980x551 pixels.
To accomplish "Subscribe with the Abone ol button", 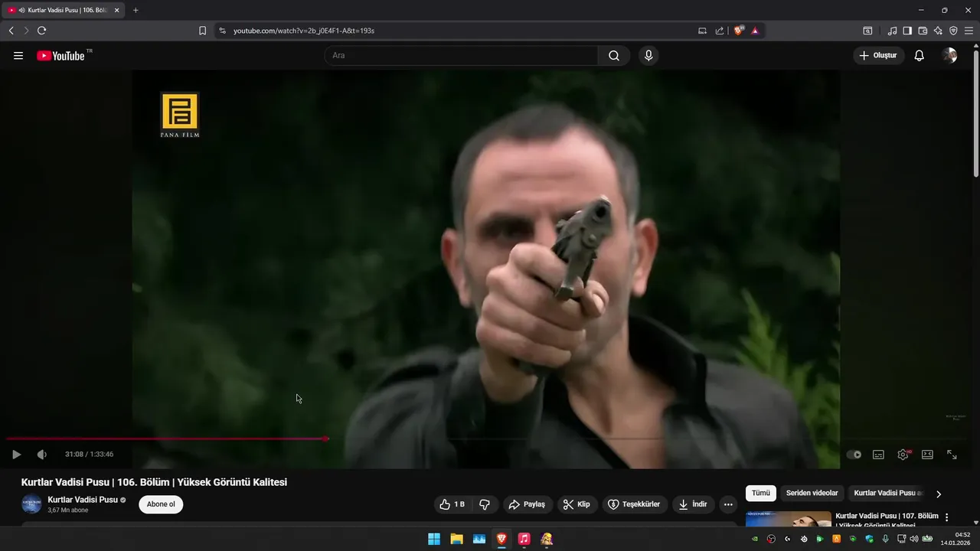I will pyautogui.click(x=161, y=504).
